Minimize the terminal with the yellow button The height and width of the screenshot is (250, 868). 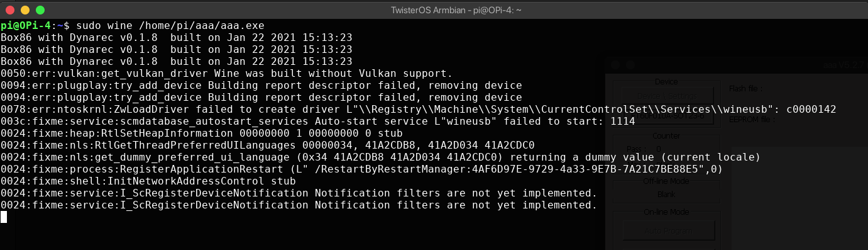pyautogui.click(x=25, y=10)
